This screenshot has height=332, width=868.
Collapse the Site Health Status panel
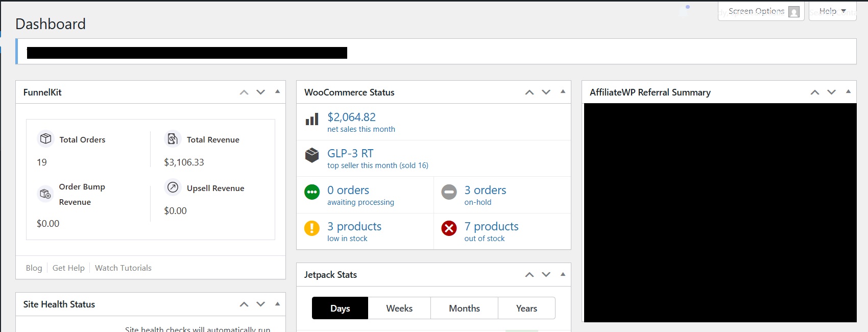277,304
